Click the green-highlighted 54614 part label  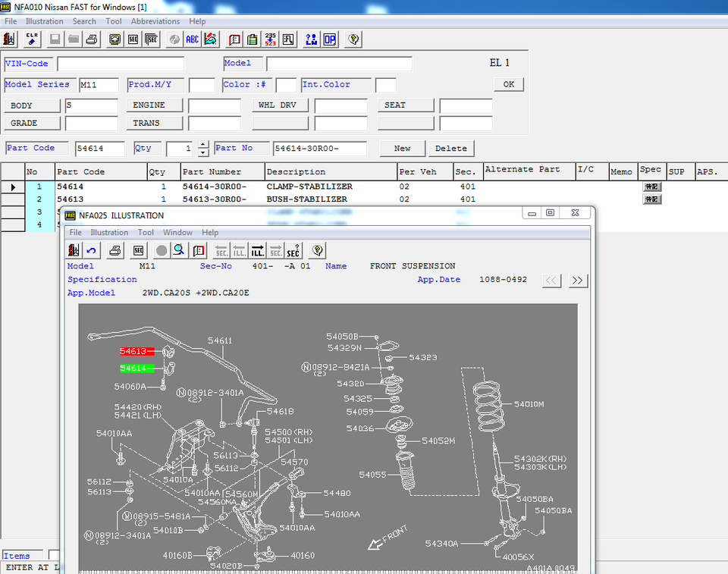point(137,369)
